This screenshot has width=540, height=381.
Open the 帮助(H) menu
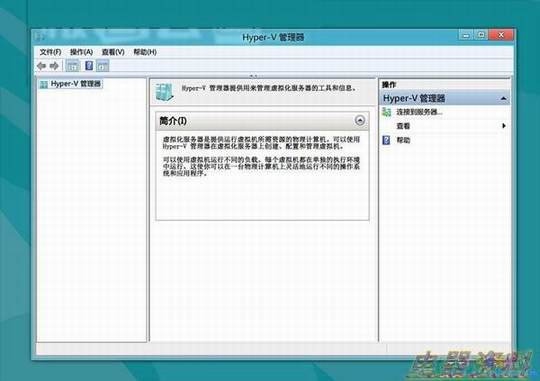click(x=145, y=52)
